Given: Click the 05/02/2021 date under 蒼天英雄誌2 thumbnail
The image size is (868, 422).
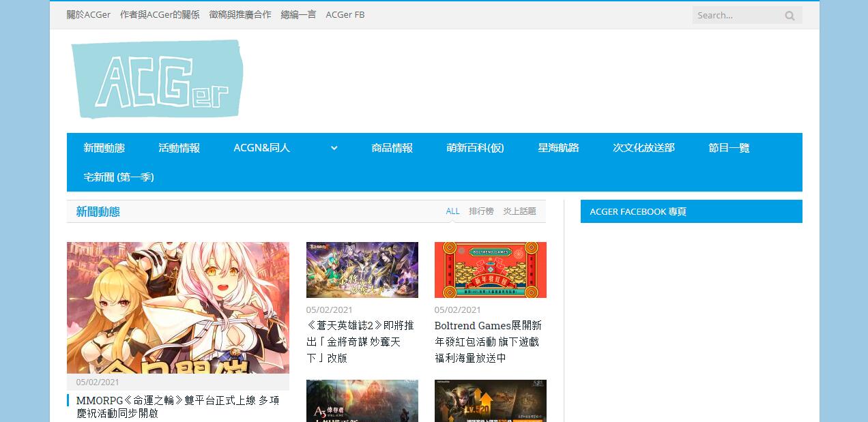Looking at the screenshot, I should click(x=330, y=310).
